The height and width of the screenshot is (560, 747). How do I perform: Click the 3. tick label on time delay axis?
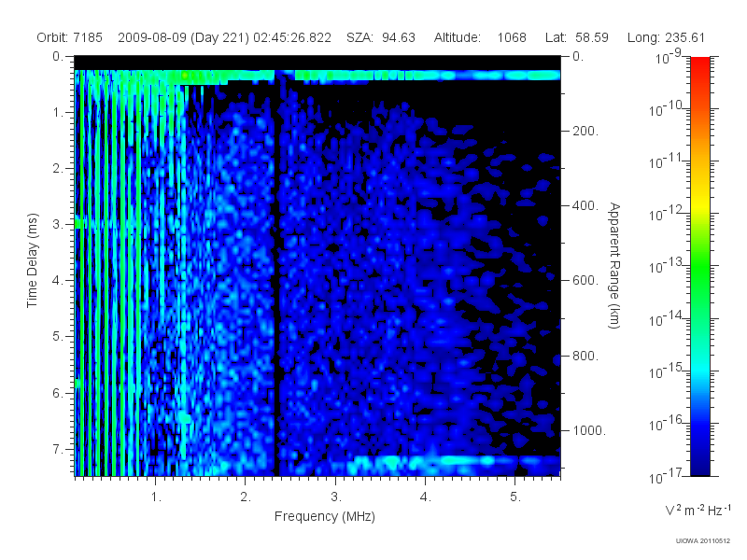pyautogui.click(x=57, y=224)
